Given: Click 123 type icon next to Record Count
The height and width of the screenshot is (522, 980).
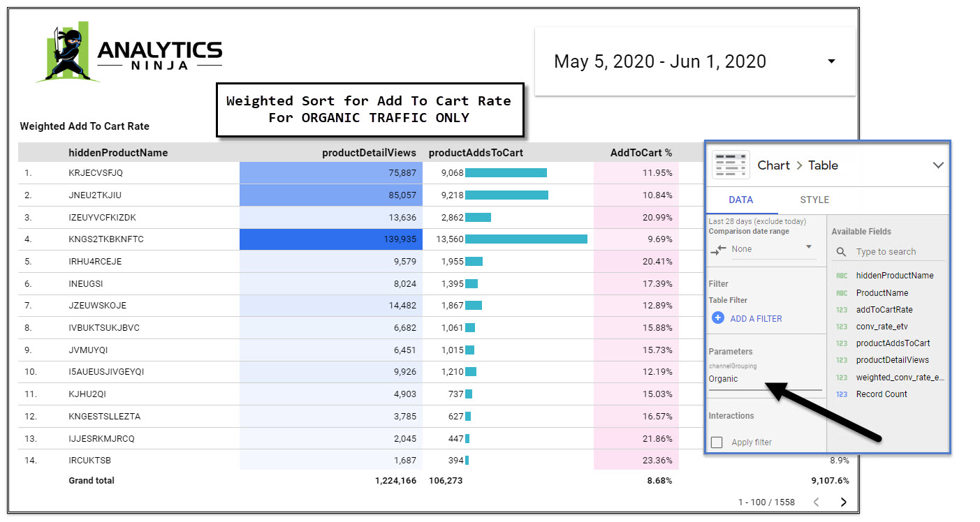Looking at the screenshot, I should 842,394.
